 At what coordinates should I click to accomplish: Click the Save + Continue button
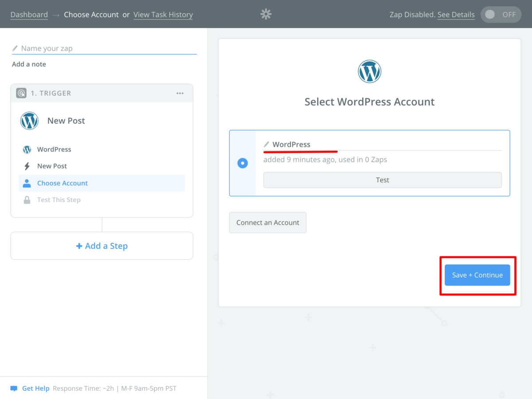pyautogui.click(x=477, y=275)
